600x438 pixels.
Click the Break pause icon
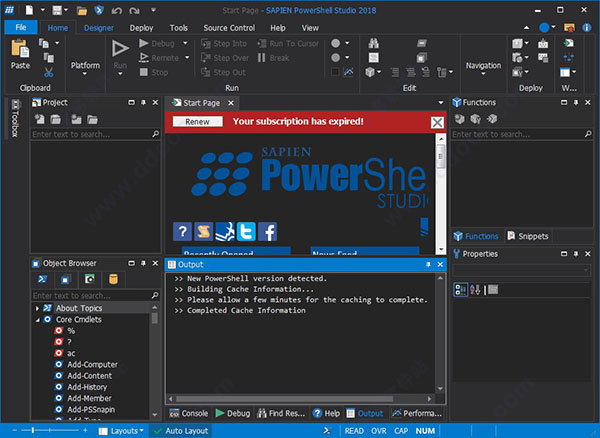[x=262, y=58]
